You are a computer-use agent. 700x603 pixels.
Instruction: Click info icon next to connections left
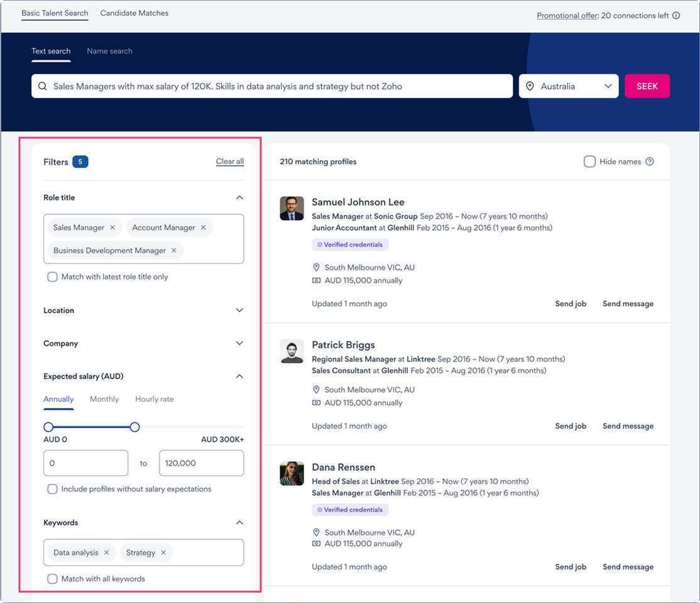(676, 16)
